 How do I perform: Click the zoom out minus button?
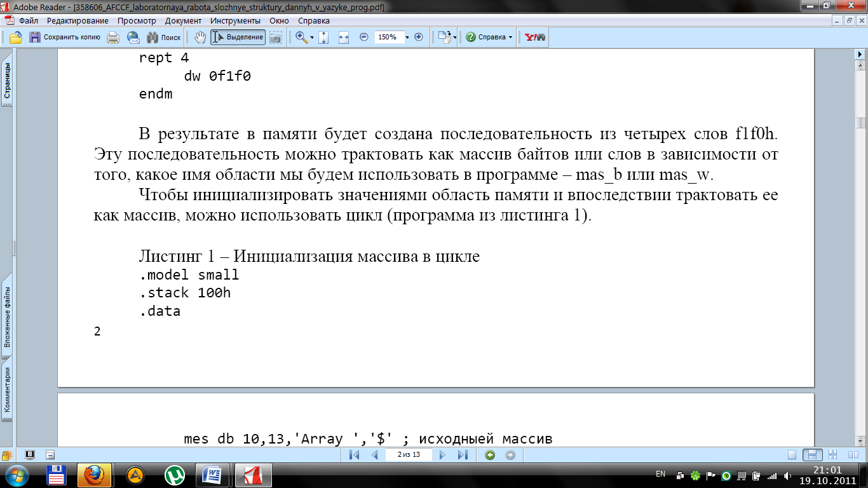coord(364,37)
